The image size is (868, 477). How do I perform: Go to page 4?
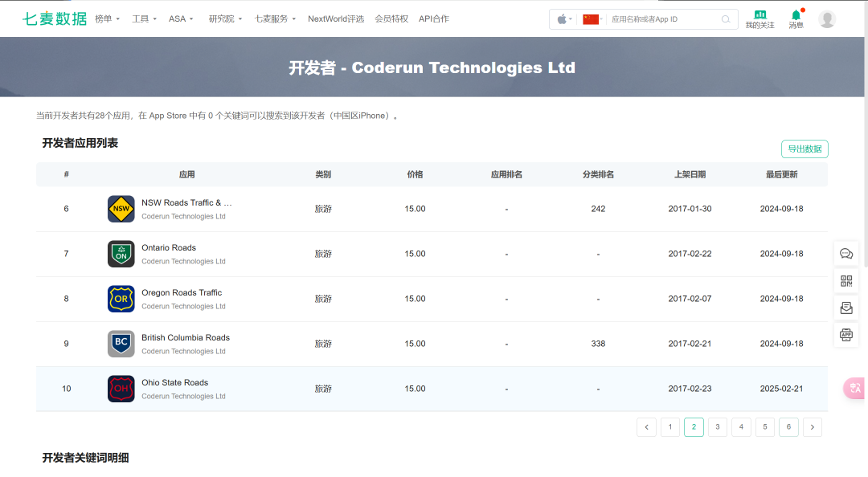(x=741, y=426)
